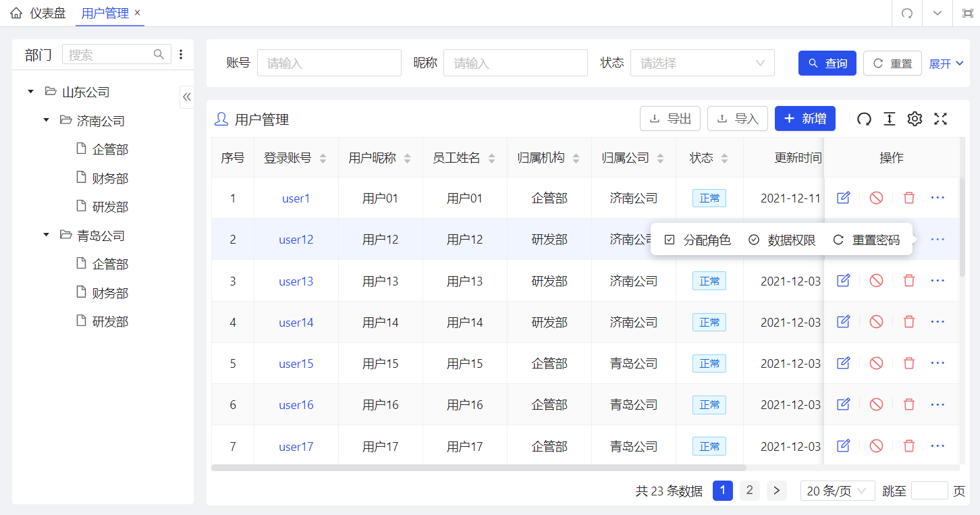Select 企管部 under 济南公司
Screen dimensions: 980x515
click(110, 149)
